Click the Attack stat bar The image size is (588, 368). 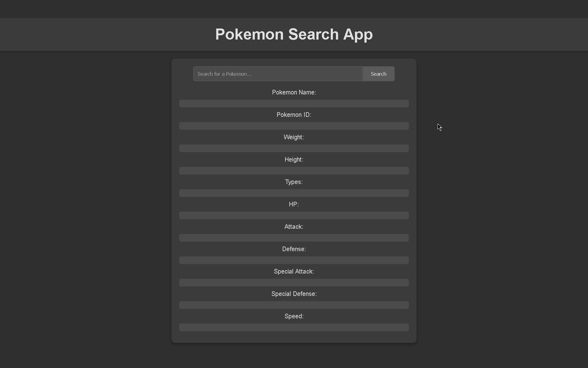[x=294, y=238]
